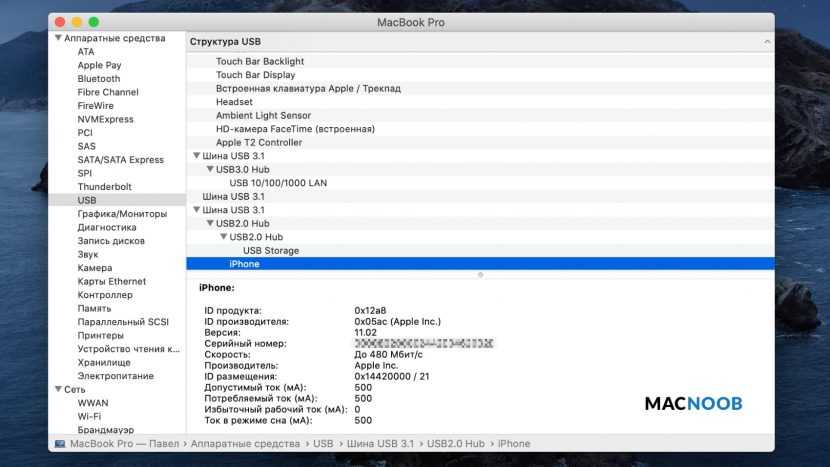Collapse the Сеть sidebar section
The width and height of the screenshot is (830, 467).
click(56, 389)
